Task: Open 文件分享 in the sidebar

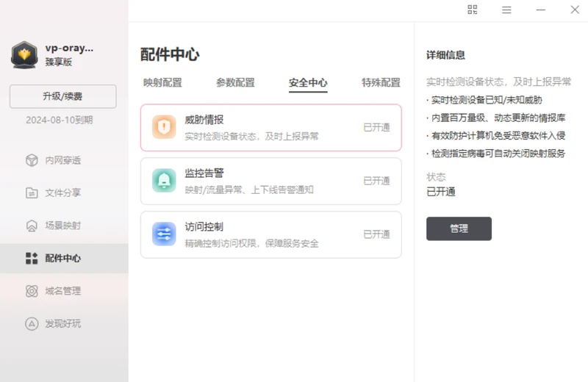Action: pyautogui.click(x=64, y=192)
